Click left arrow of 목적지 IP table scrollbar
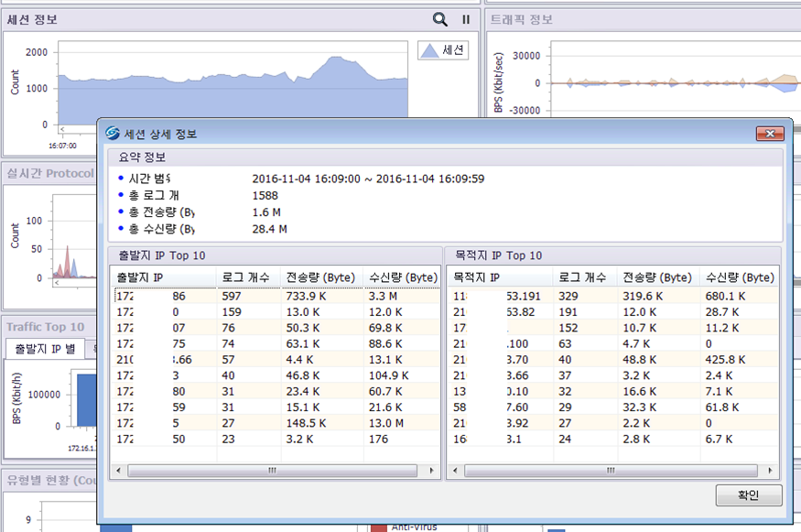 [455, 470]
